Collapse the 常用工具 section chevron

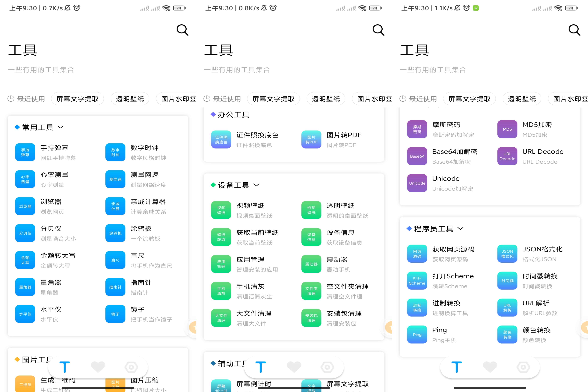60,127
